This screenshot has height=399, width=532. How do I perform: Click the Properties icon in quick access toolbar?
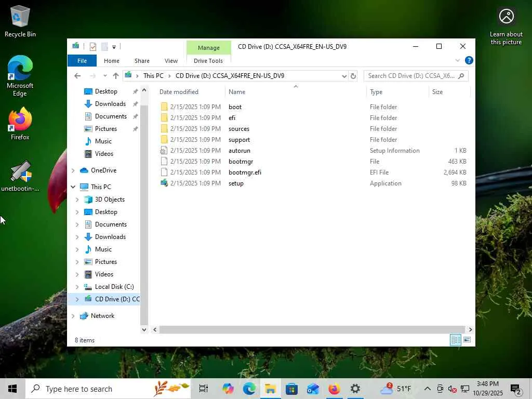(92, 47)
